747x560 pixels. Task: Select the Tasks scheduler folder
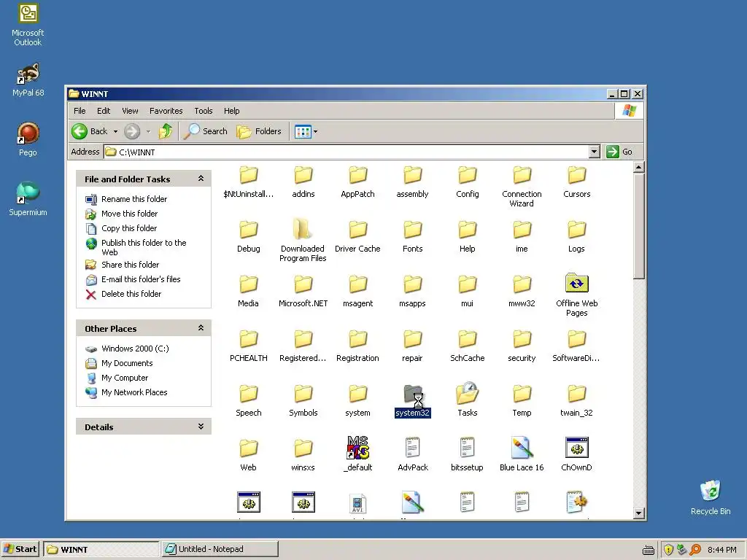pos(468,399)
